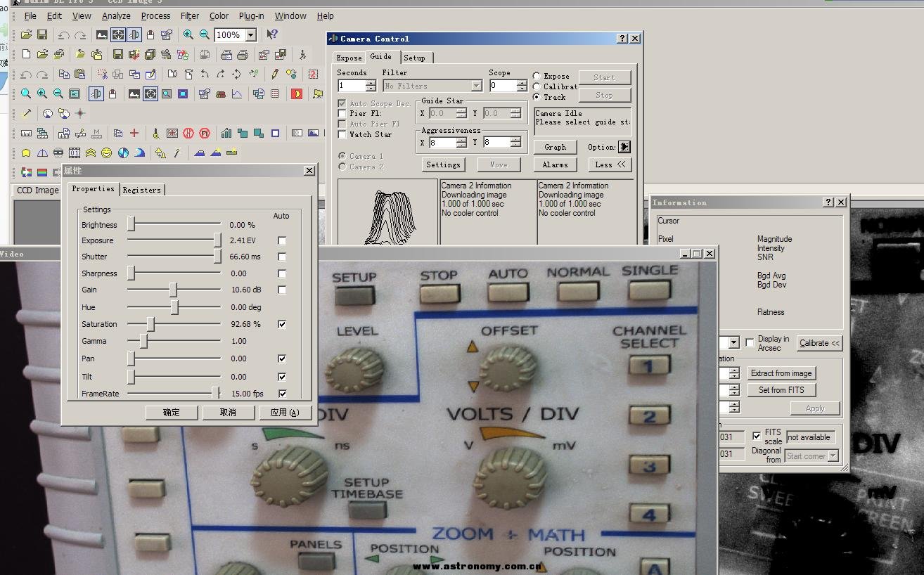924x575 pixels.
Task: Click the red plus sign icon
Action: point(134,133)
